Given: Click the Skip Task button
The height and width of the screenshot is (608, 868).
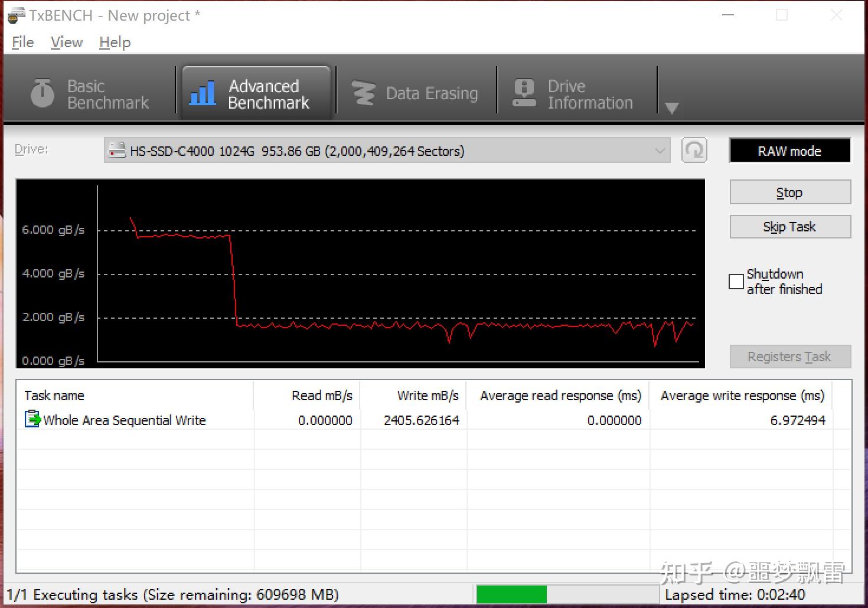Looking at the screenshot, I should coord(789,227).
